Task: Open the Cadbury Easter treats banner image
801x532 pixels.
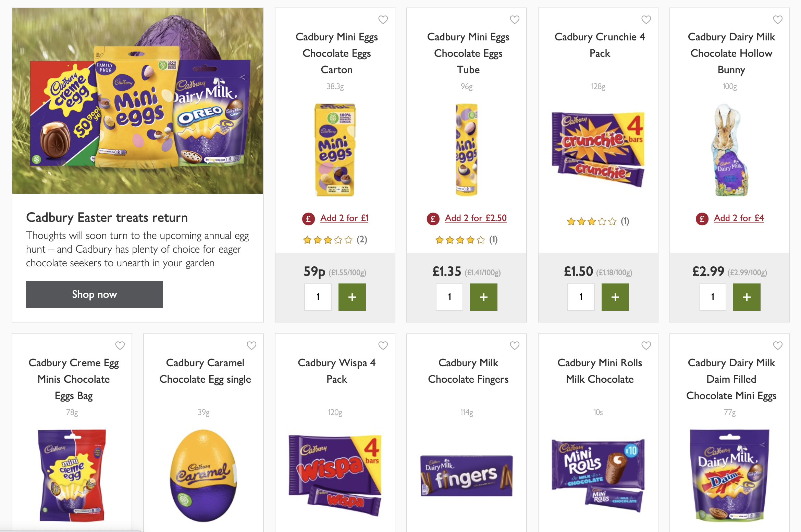Action: (x=138, y=101)
